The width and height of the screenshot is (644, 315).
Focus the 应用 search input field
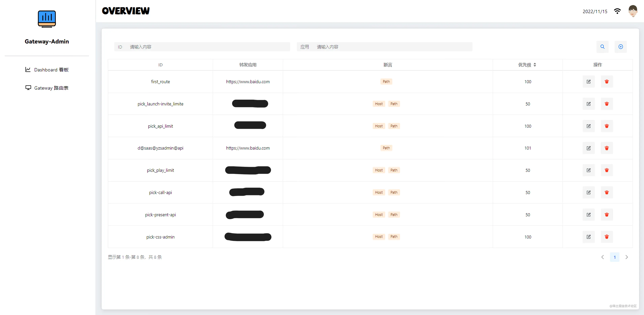392,47
